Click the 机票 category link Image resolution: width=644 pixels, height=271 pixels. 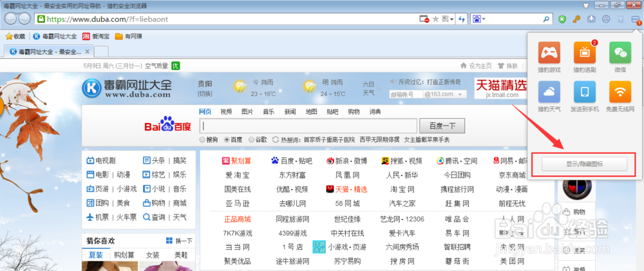(x=99, y=217)
